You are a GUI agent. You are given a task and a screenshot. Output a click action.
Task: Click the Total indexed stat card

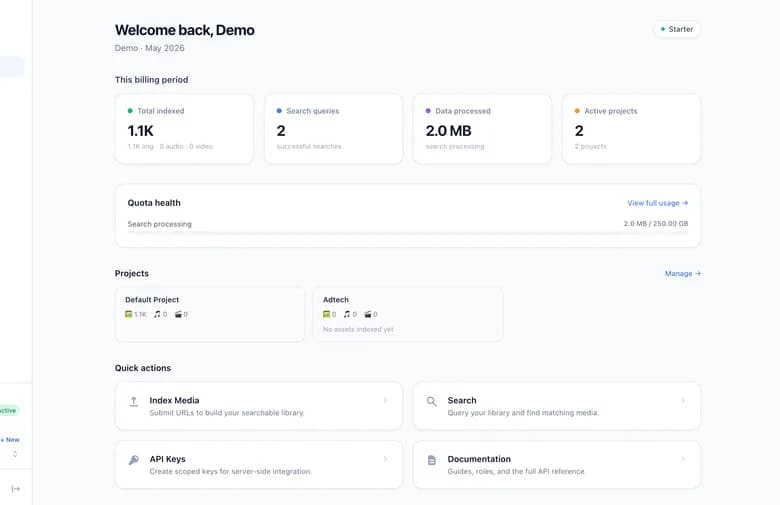184,129
